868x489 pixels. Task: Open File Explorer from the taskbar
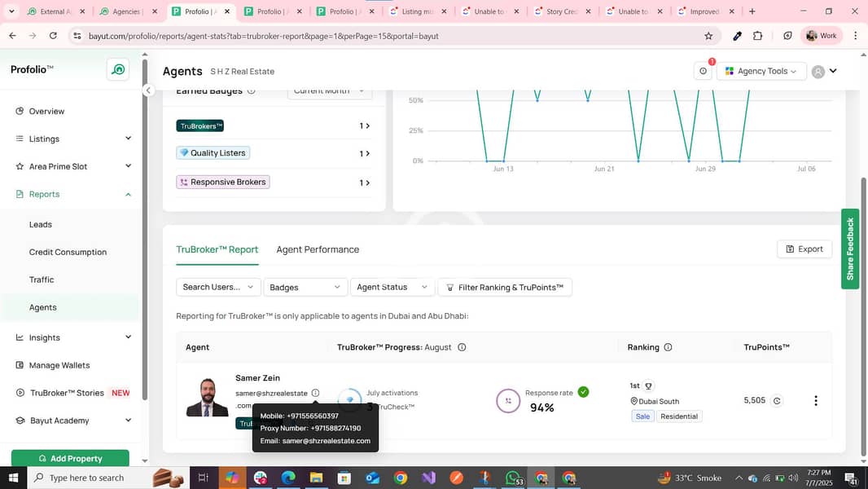tap(316, 478)
